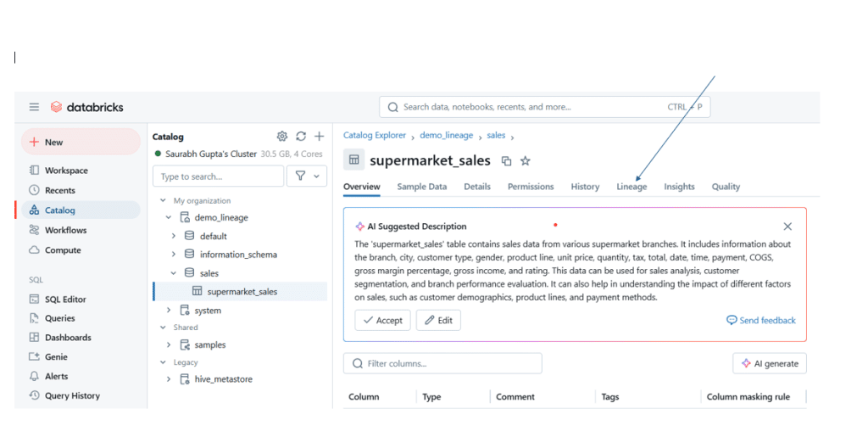This screenshot has height=437, width=868.
Task: Click the plus icon in Catalog panel
Action: click(x=320, y=137)
